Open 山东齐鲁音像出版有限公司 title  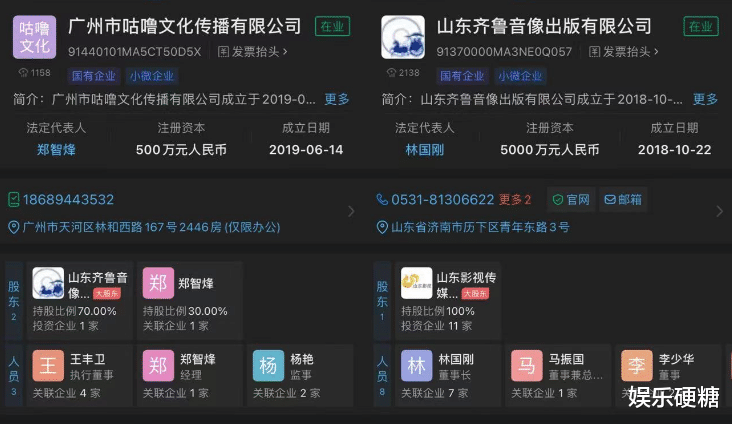544,26
